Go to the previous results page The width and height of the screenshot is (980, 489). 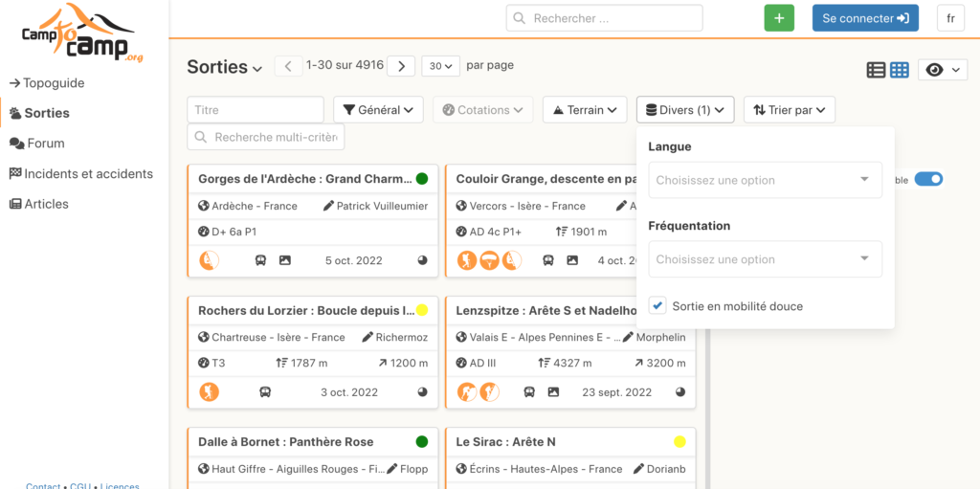(288, 66)
